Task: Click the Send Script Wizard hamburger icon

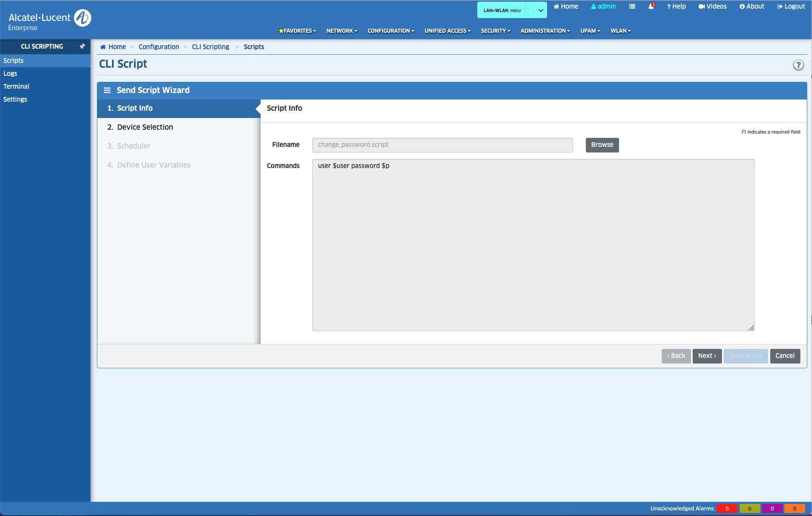Action: [107, 90]
